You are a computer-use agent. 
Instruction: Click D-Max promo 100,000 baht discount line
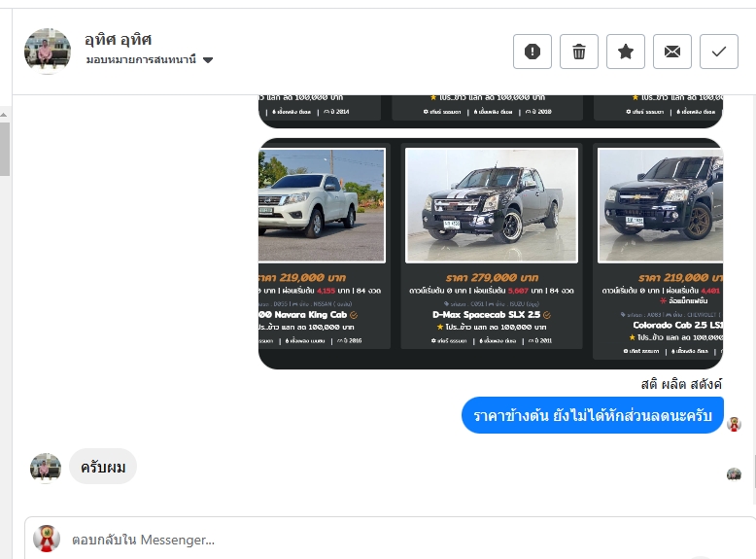pyautogui.click(x=492, y=327)
